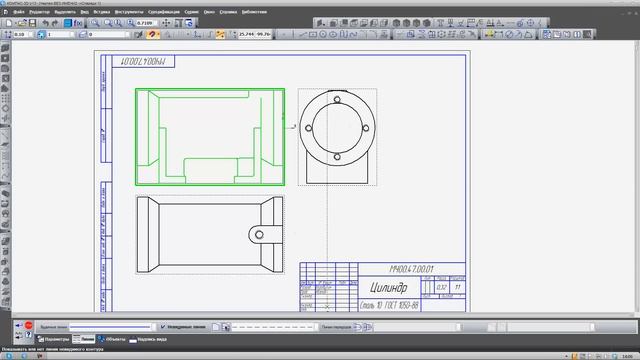
Task: Activate the zoom window magnifier tool
Action: click(x=95, y=23)
